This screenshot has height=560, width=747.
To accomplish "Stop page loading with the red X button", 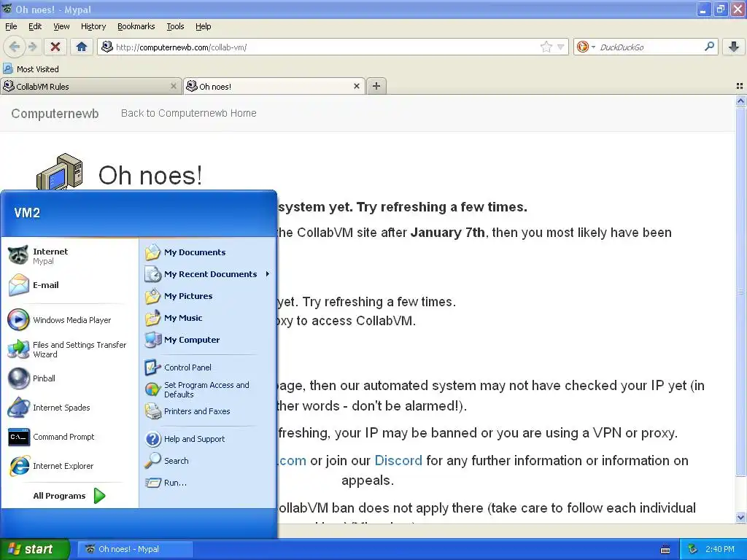I will (x=55, y=47).
